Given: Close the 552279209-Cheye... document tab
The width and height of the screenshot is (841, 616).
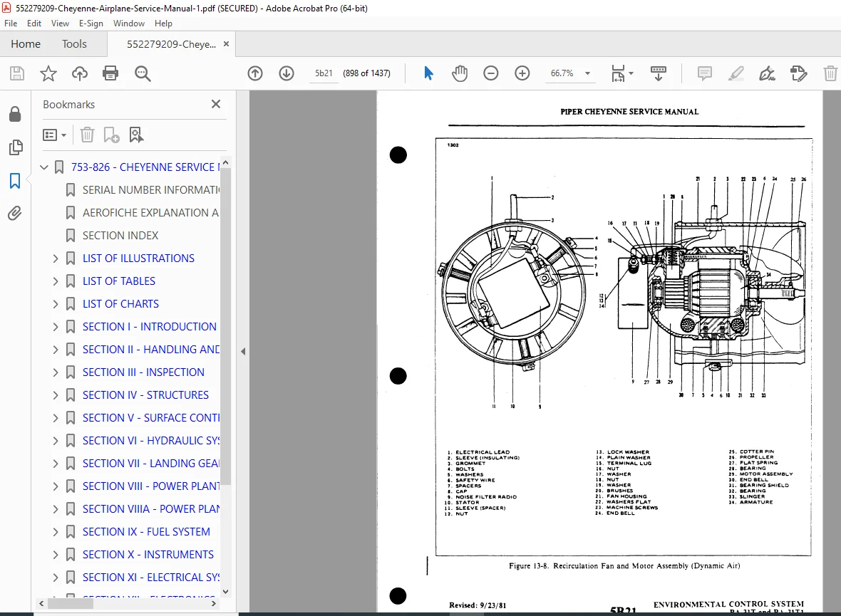Looking at the screenshot, I should pyautogui.click(x=227, y=44).
